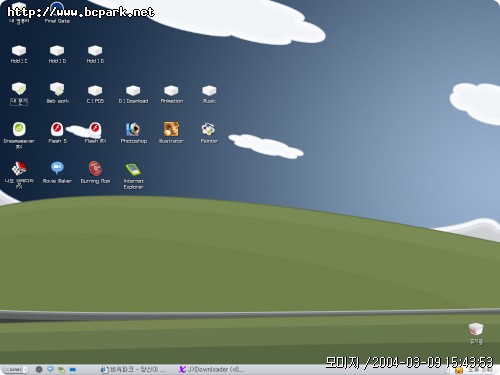Open the Final Data desktop icon
500x375 pixels.
[x=57, y=12]
